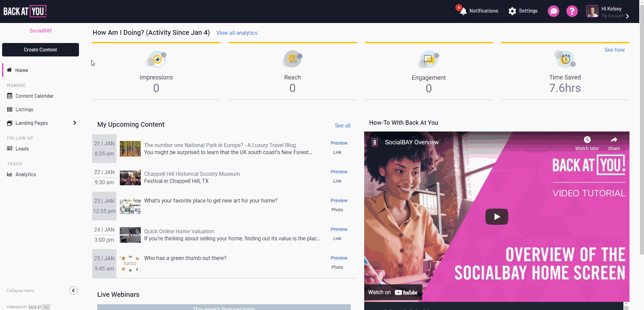Open the Home Value thumbnail for 24 JAN
The height and width of the screenshot is (310, 644).
[x=130, y=235]
